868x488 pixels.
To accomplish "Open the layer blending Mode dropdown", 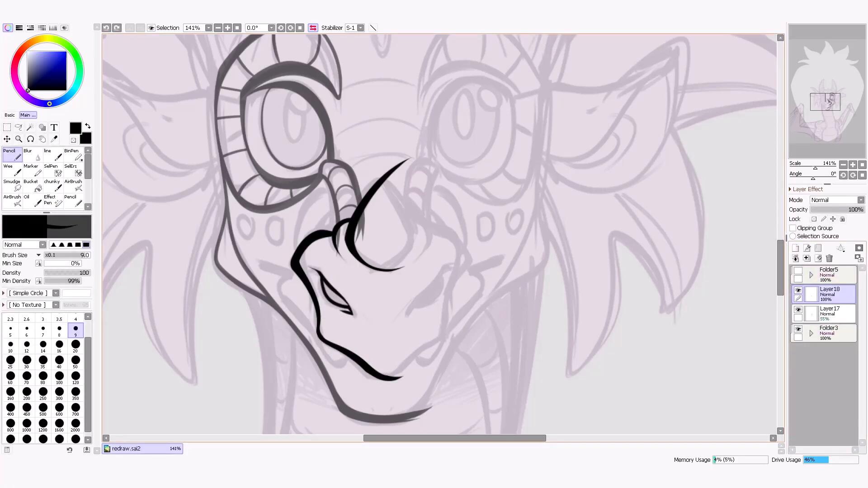I will [x=837, y=200].
